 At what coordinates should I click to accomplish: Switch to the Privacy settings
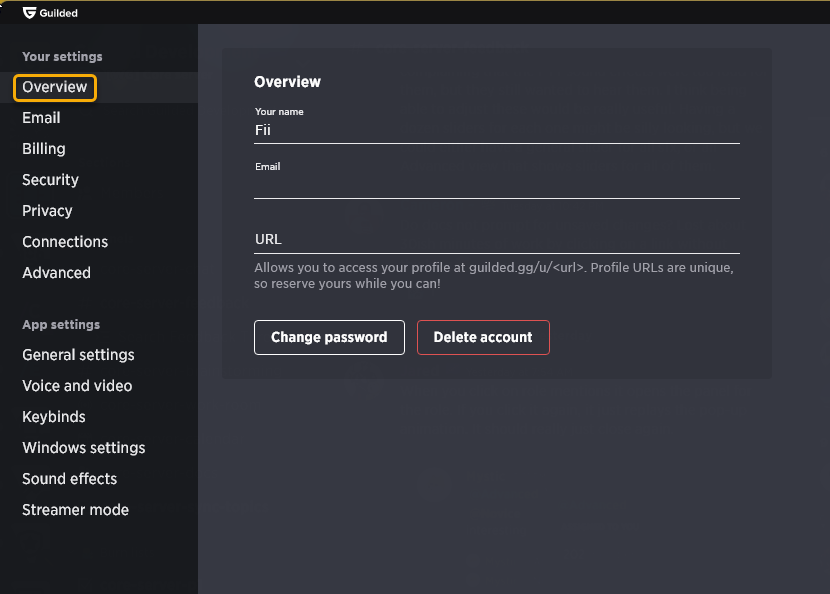tap(47, 211)
